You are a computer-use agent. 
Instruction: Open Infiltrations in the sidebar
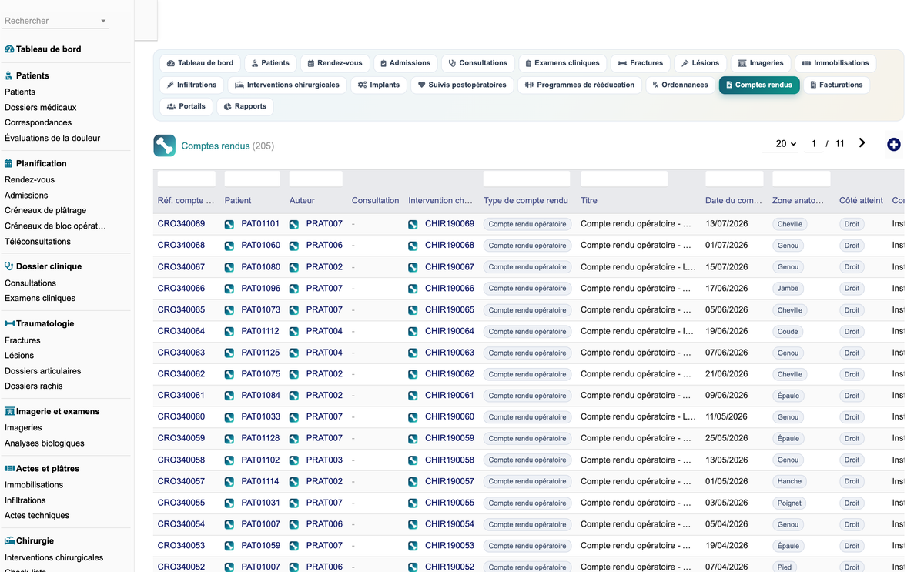pyautogui.click(x=25, y=500)
